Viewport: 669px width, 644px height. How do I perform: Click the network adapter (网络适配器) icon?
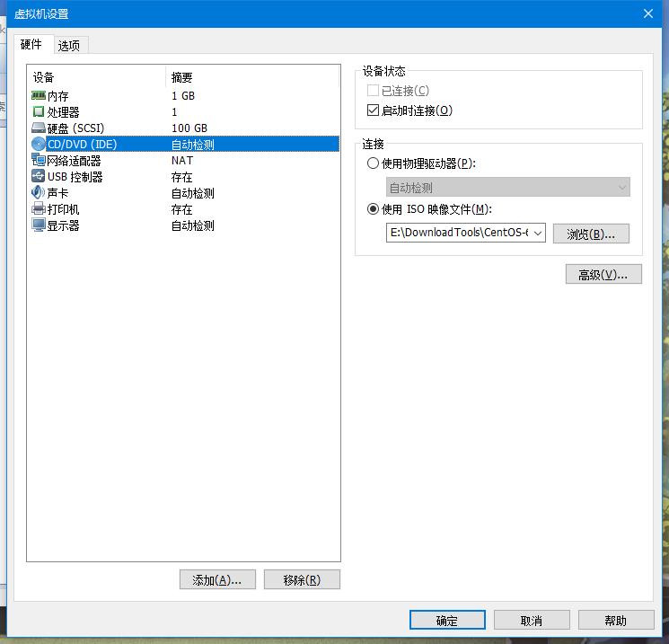point(39,160)
